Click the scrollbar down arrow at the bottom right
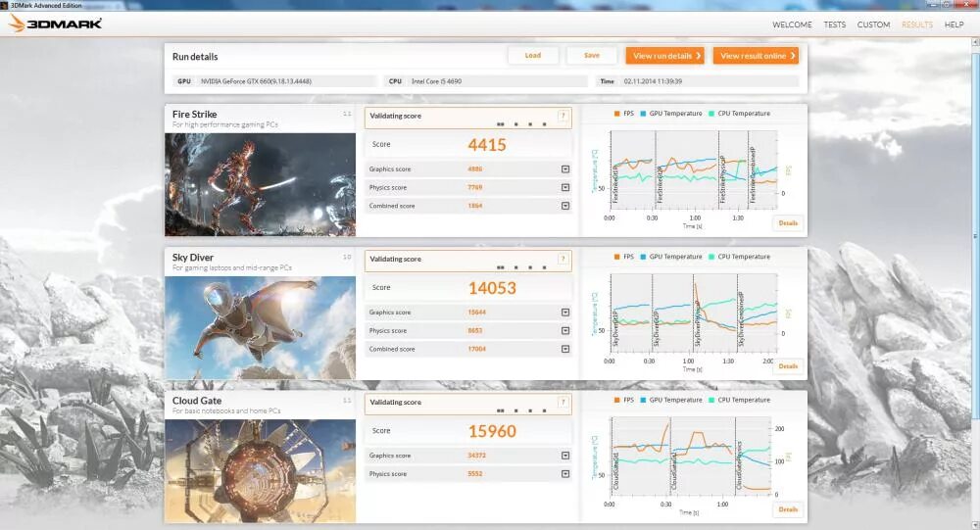 click(x=975, y=525)
